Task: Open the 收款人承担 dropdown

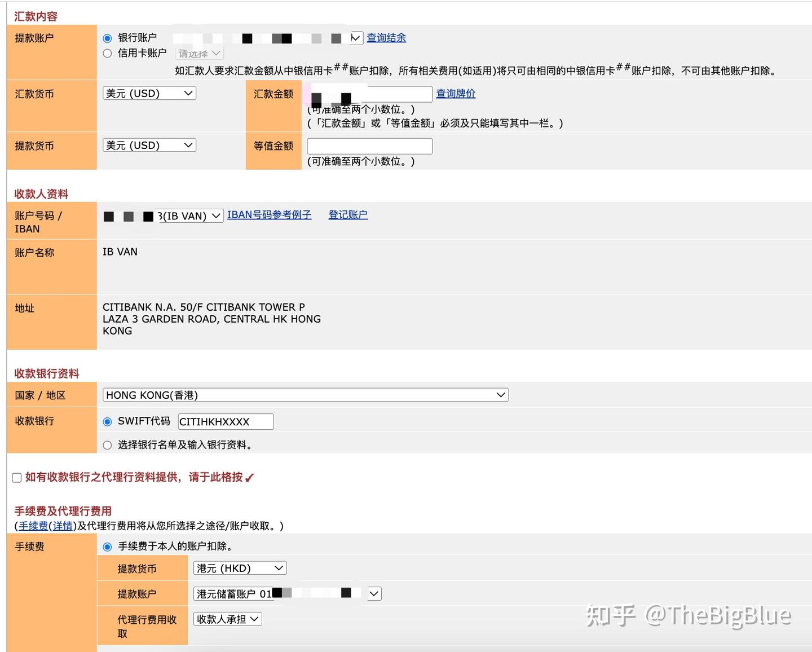Action: pos(228,619)
